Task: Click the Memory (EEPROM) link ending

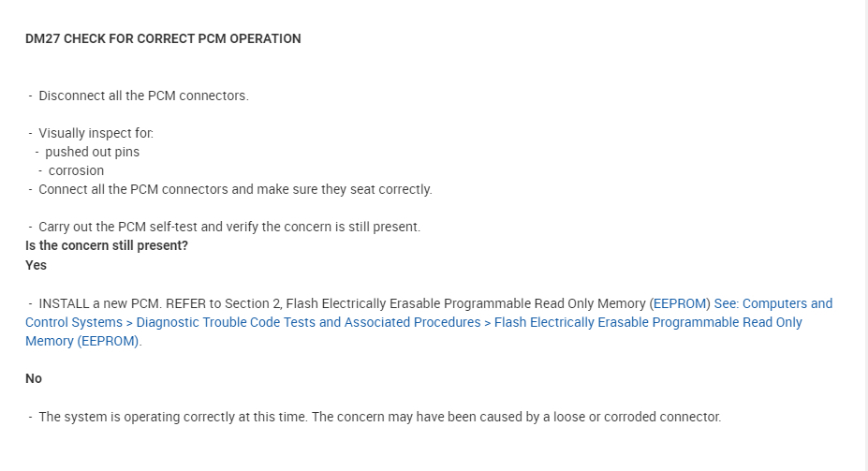Action: (x=82, y=341)
